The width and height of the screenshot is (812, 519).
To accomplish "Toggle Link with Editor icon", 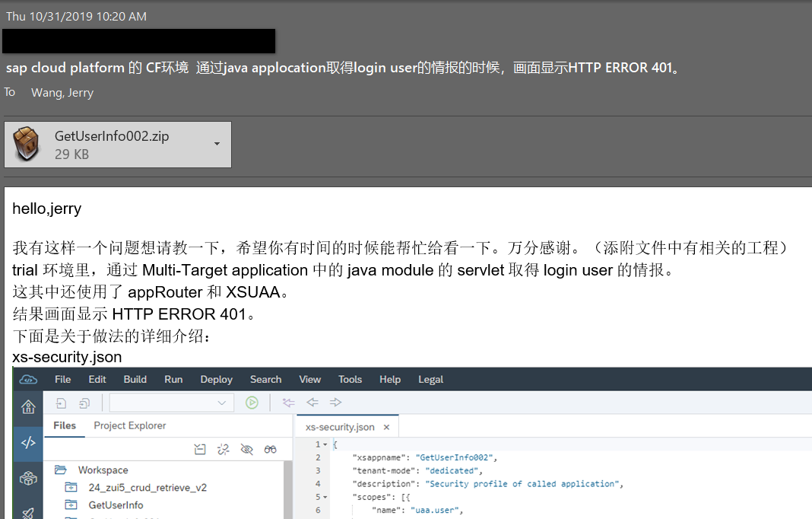I will [224, 450].
